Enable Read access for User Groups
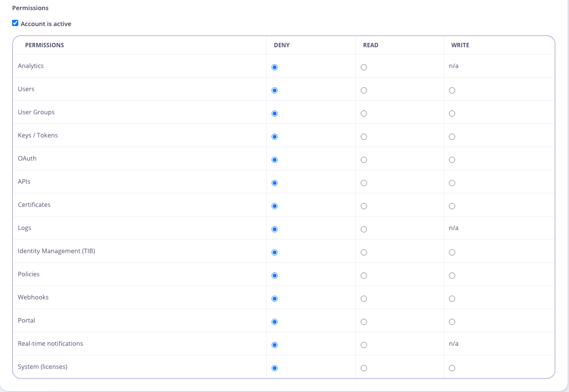569x392 pixels. tap(364, 113)
